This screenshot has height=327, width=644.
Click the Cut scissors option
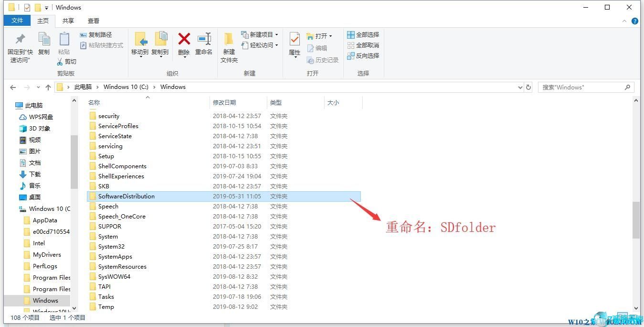(x=66, y=62)
